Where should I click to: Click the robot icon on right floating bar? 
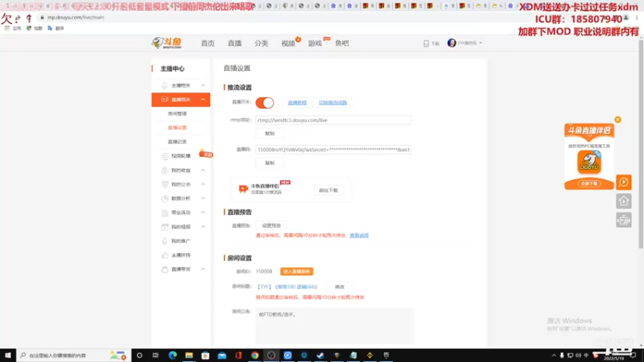(x=623, y=220)
